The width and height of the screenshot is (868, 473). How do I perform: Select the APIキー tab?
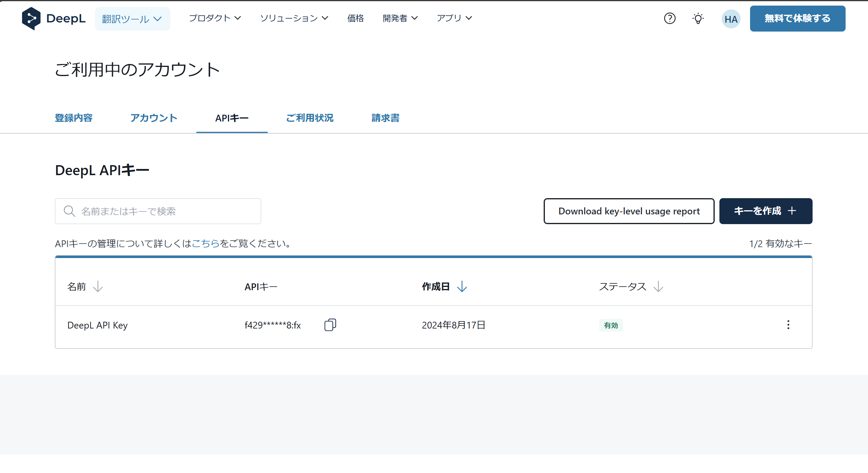[231, 118]
